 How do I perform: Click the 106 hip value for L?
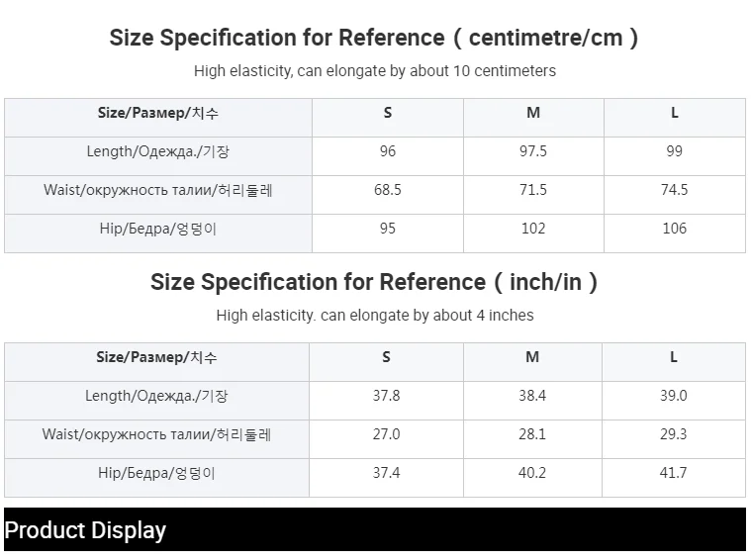pyautogui.click(x=675, y=228)
